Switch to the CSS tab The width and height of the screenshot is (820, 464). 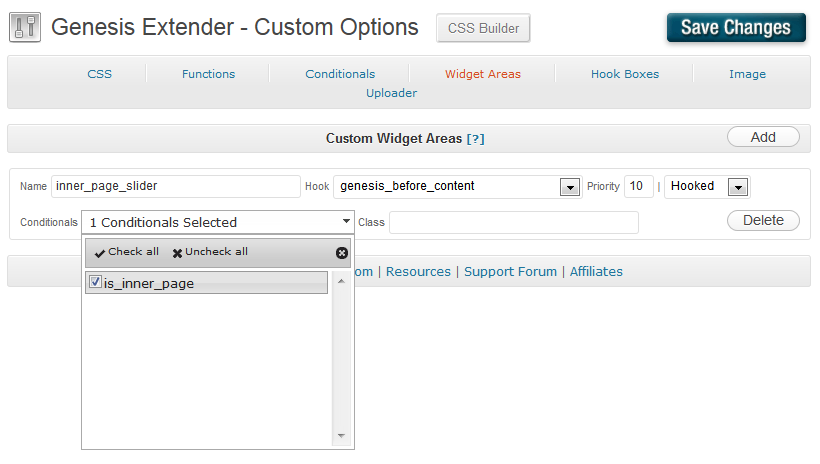[x=100, y=74]
